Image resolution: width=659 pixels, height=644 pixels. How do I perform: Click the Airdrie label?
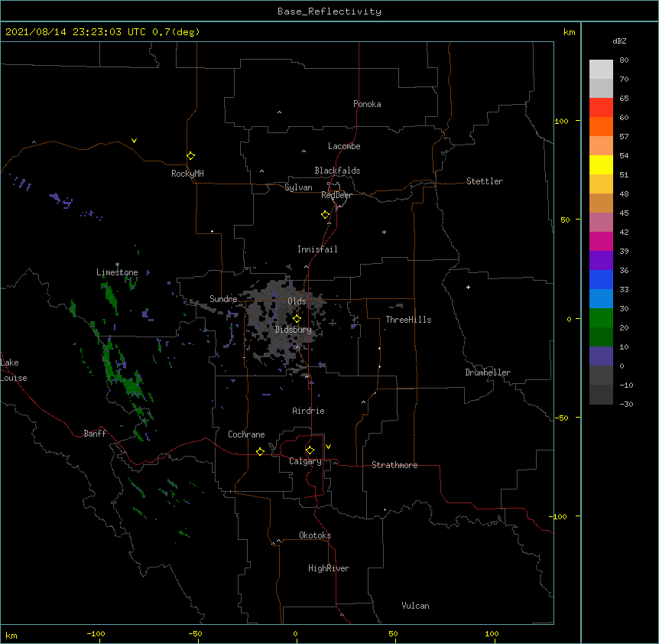[309, 411]
